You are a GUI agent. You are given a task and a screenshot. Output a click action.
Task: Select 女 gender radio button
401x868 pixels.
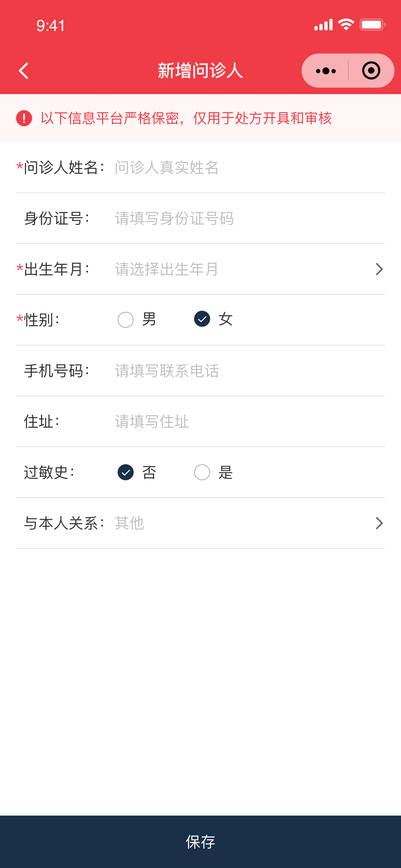tap(202, 319)
